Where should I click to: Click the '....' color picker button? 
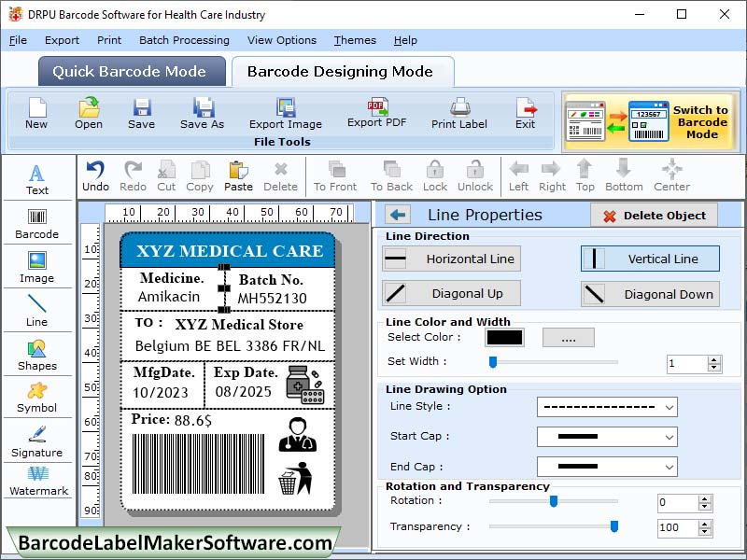[x=569, y=338]
